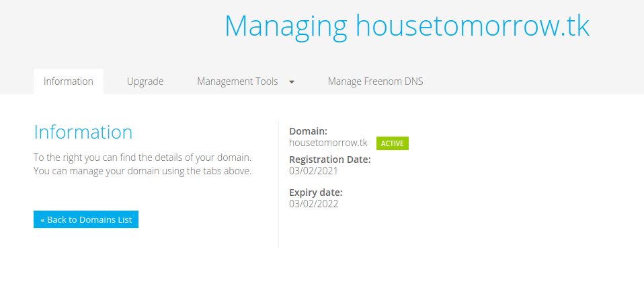
Task: Click the Expiry date: label
Action: coord(316,192)
